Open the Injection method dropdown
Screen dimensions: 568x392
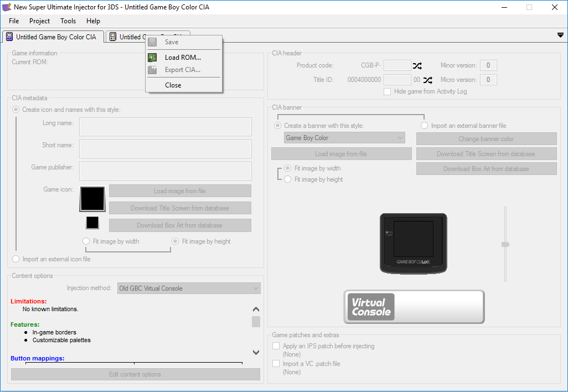[x=189, y=288]
